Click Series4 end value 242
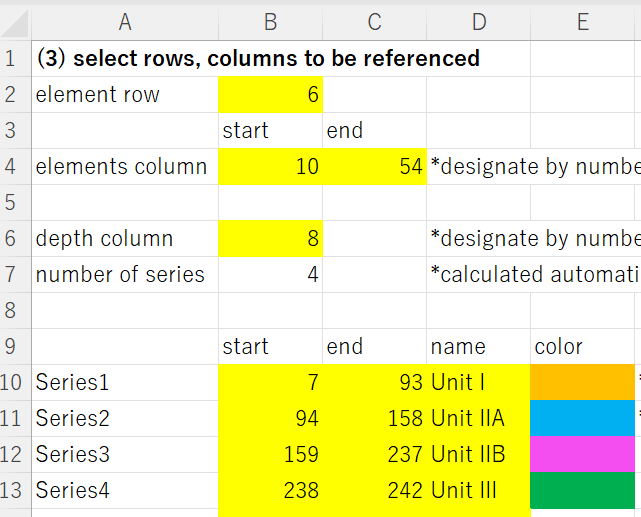This screenshot has width=641, height=517. (x=374, y=490)
